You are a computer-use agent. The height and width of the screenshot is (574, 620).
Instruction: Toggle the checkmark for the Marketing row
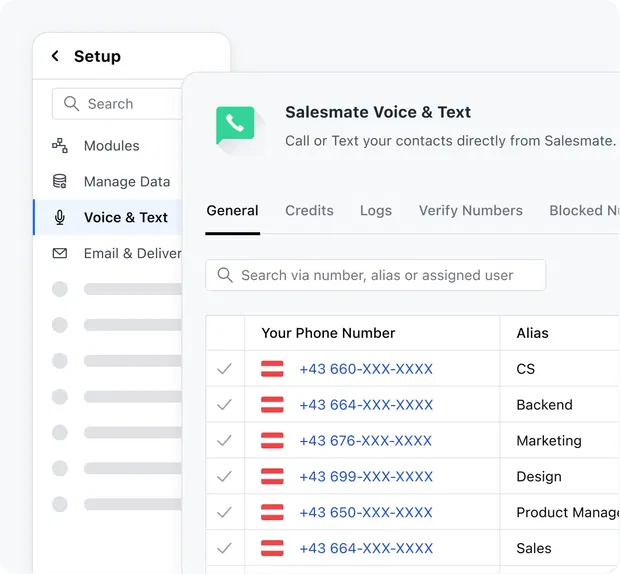(x=224, y=440)
